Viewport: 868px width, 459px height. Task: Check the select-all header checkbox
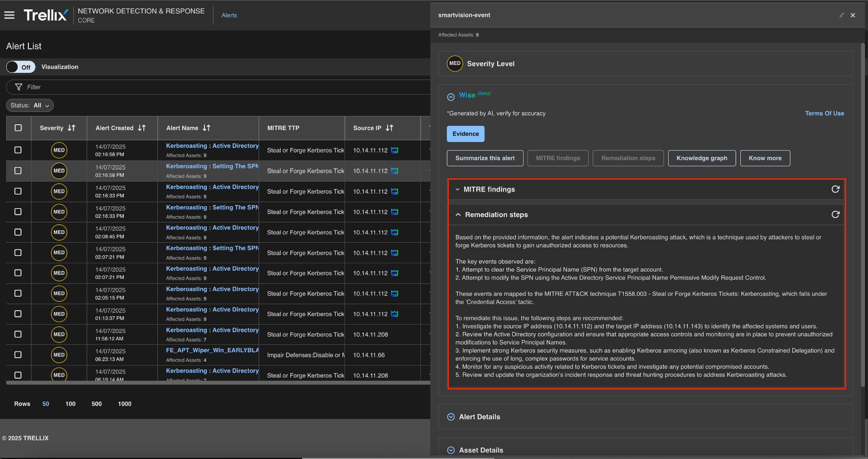(x=18, y=128)
